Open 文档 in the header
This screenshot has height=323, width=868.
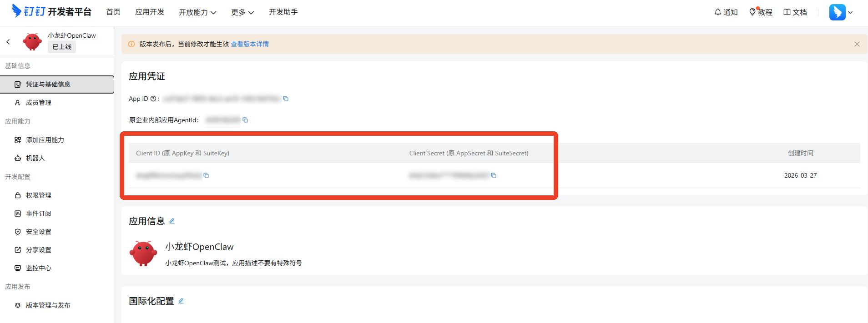795,12
